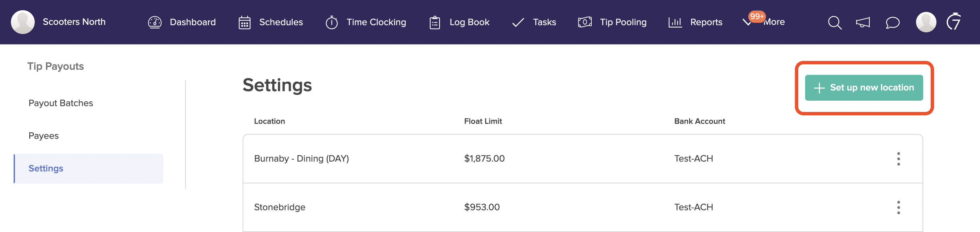Click the megaphone announcements icon
The height and width of the screenshot is (232, 980).
click(x=863, y=22)
